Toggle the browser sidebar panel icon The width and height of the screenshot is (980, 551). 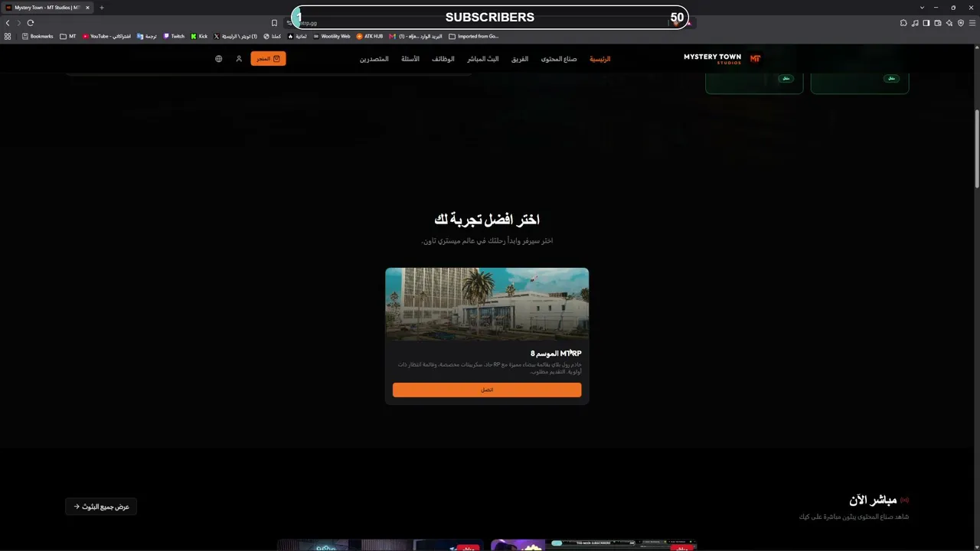pyautogui.click(x=926, y=23)
